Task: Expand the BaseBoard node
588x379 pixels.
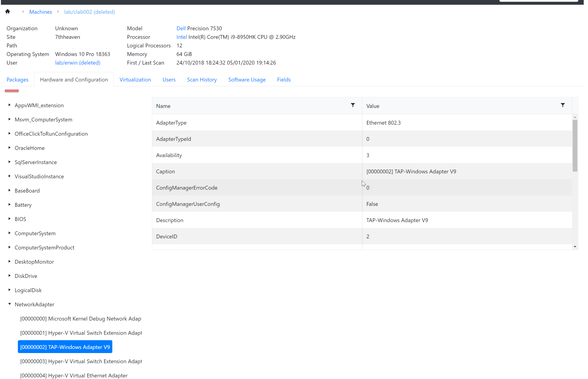Action: tap(9, 191)
